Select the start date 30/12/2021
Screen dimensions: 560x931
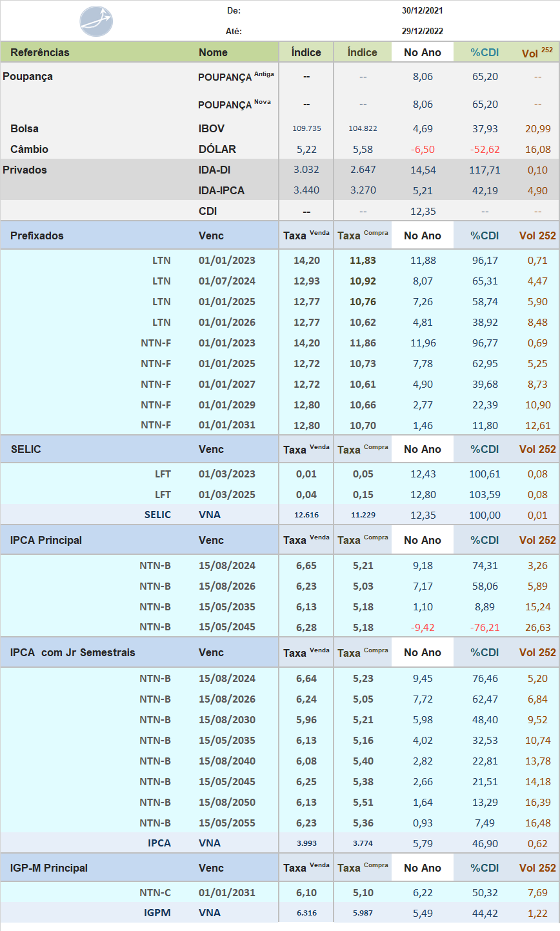[x=422, y=10]
